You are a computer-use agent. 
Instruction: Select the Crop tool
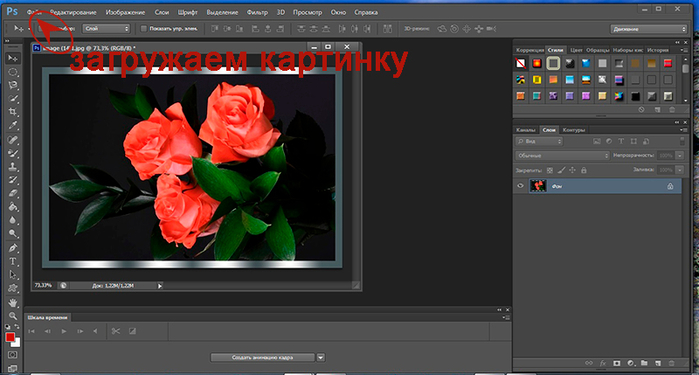click(12, 112)
